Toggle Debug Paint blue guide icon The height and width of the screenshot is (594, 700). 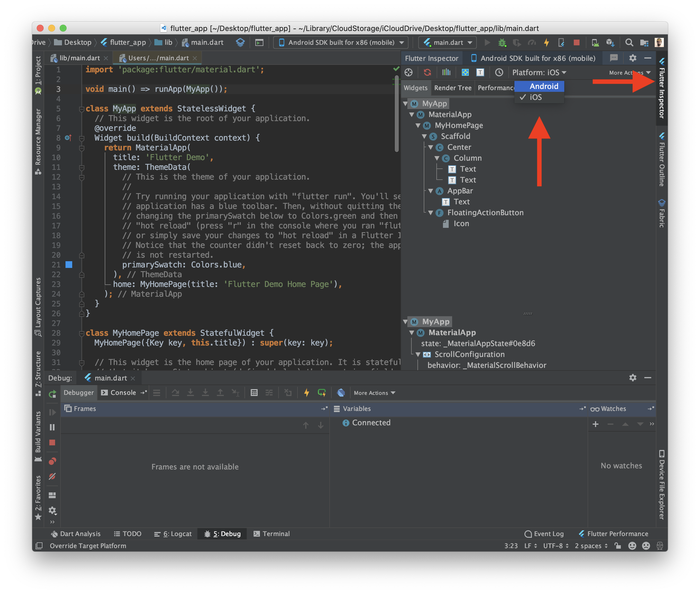(x=465, y=72)
